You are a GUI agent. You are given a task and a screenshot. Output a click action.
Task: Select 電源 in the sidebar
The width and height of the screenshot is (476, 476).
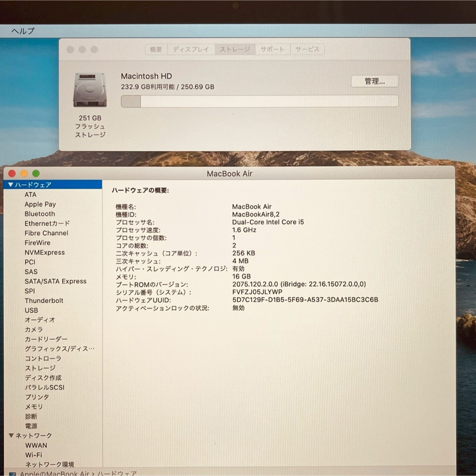click(x=31, y=426)
